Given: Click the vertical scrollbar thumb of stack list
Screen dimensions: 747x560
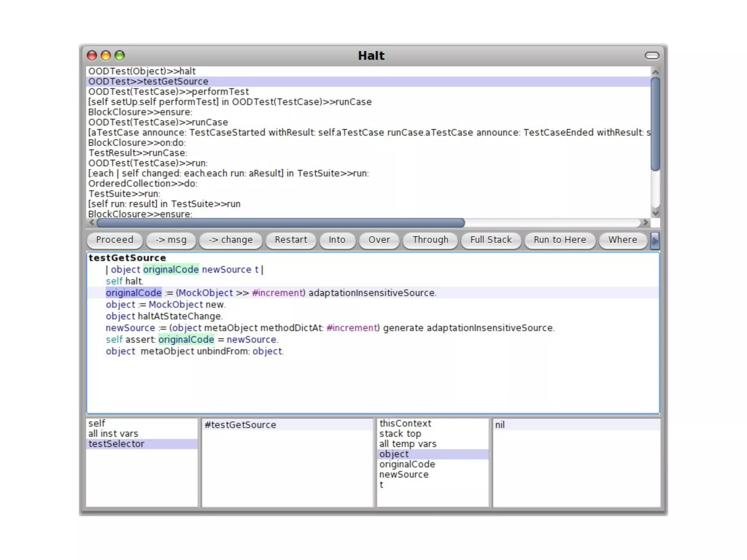Looking at the screenshot, I should tap(655, 124).
